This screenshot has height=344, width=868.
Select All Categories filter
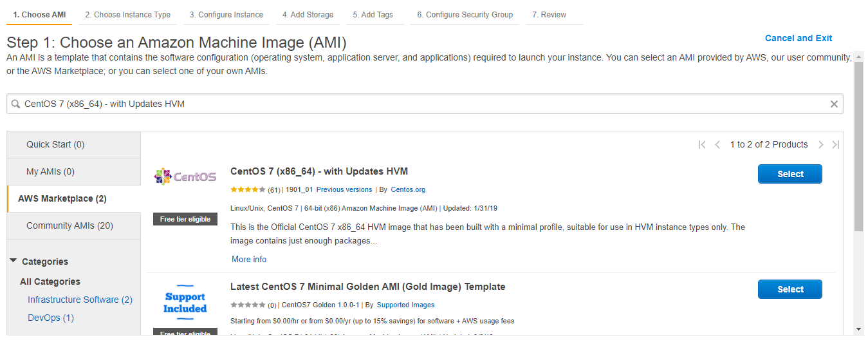click(x=50, y=282)
